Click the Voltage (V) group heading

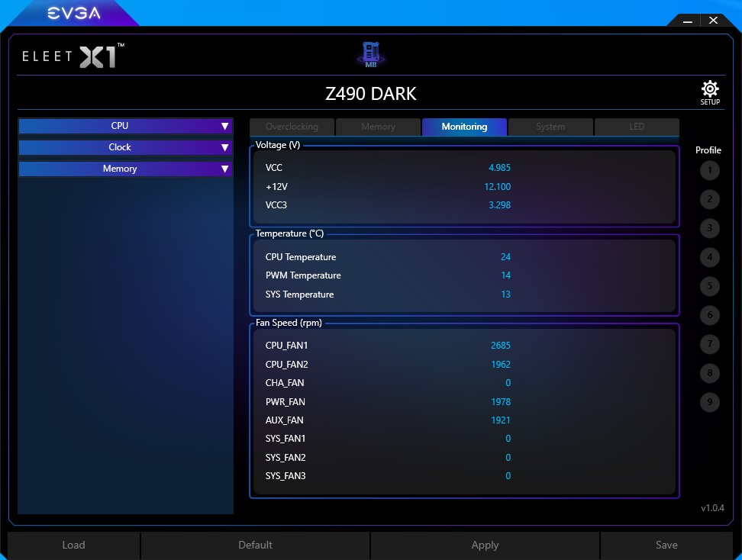(278, 145)
